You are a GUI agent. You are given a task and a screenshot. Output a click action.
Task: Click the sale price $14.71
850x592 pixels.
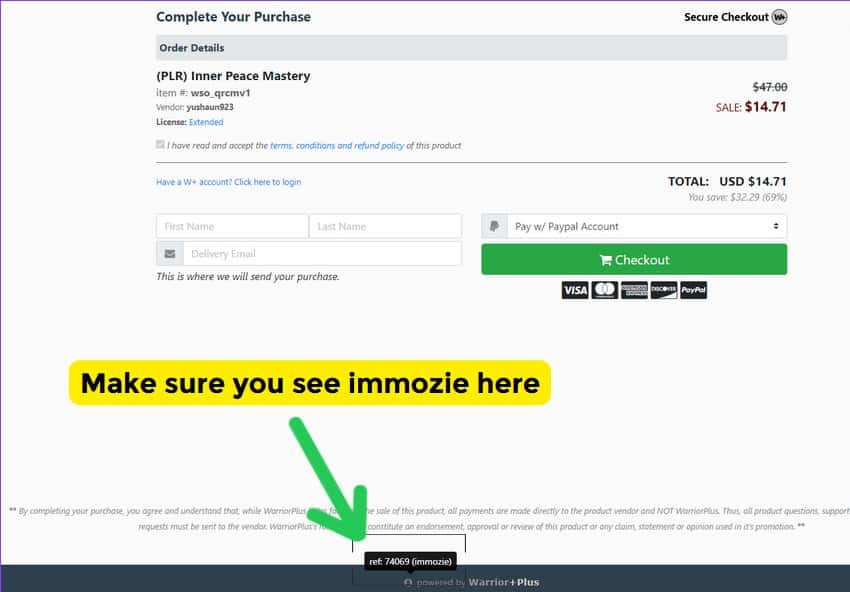tap(765, 107)
